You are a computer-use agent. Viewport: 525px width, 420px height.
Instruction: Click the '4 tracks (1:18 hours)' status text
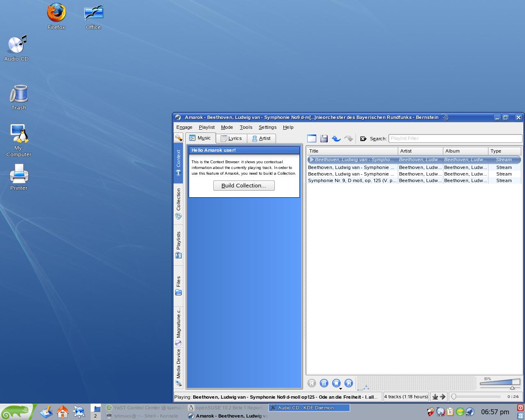[406, 397]
